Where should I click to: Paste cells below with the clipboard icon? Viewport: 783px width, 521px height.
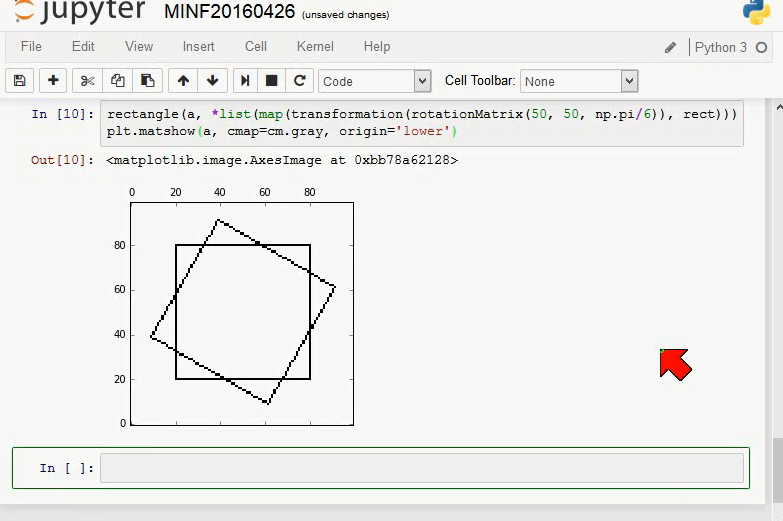[x=147, y=80]
